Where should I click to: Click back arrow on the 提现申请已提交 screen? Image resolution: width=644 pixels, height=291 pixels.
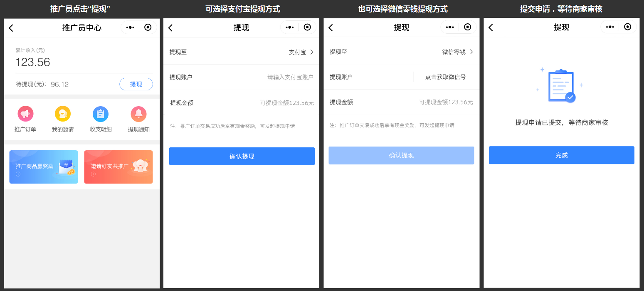(491, 27)
